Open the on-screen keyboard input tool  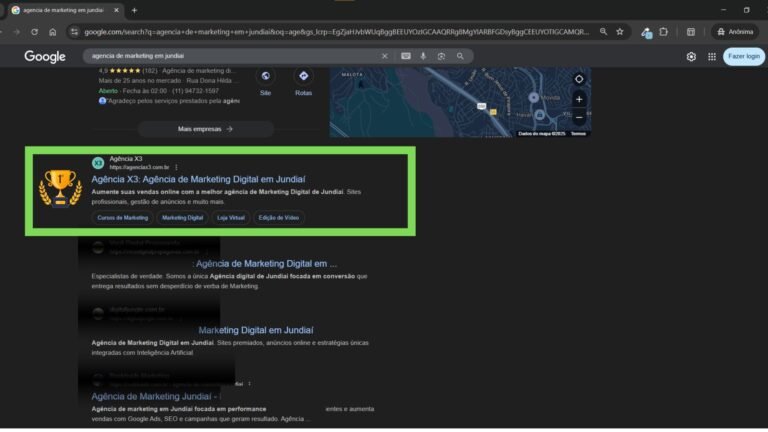tap(406, 56)
